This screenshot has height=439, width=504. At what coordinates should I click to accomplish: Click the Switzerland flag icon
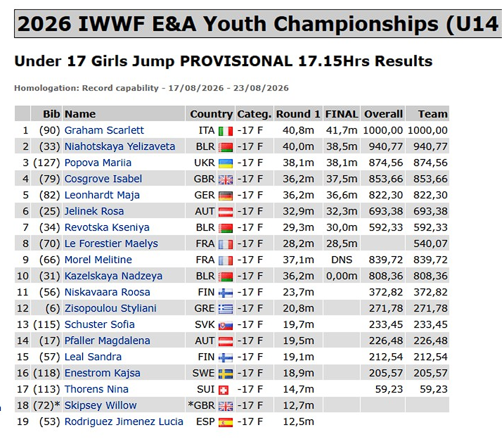click(x=224, y=390)
